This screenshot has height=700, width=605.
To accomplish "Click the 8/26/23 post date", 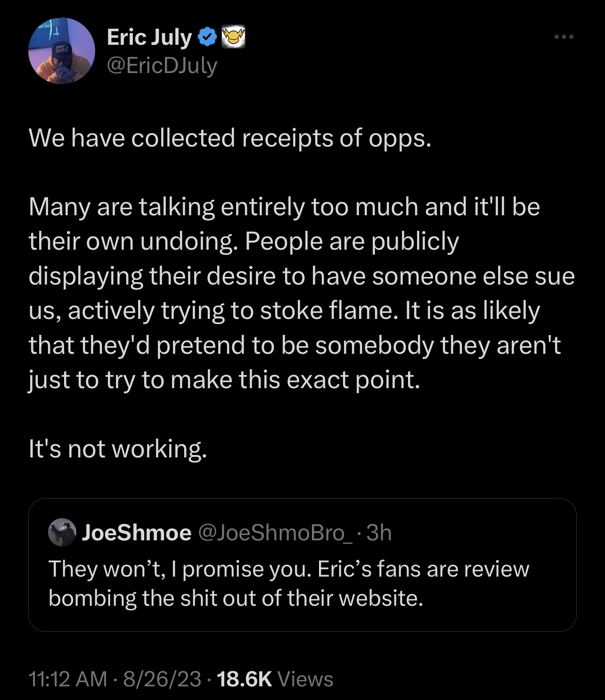I will pyautogui.click(x=162, y=679).
